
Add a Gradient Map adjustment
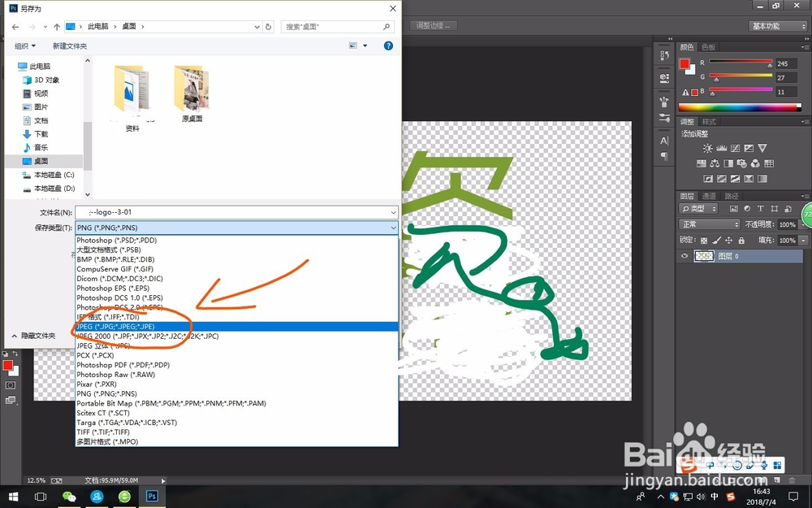click(762, 178)
